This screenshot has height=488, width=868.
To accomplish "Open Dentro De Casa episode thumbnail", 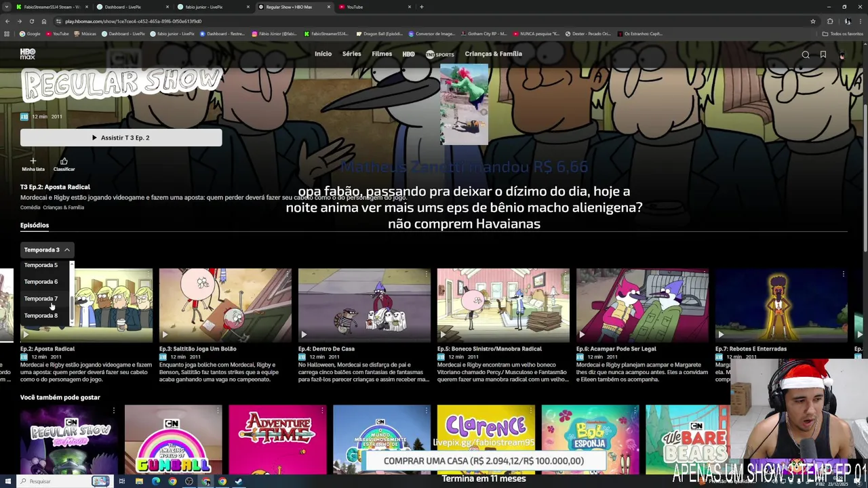I will tap(364, 305).
